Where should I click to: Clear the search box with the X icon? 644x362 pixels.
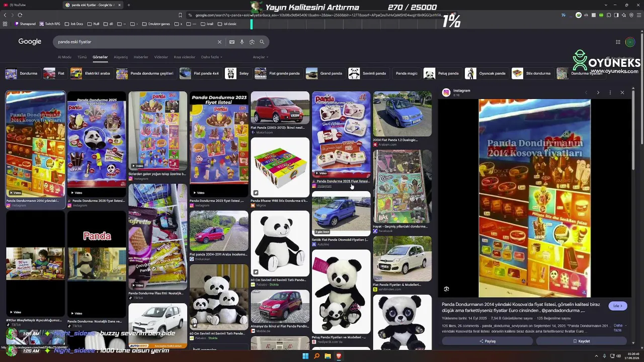(x=219, y=42)
